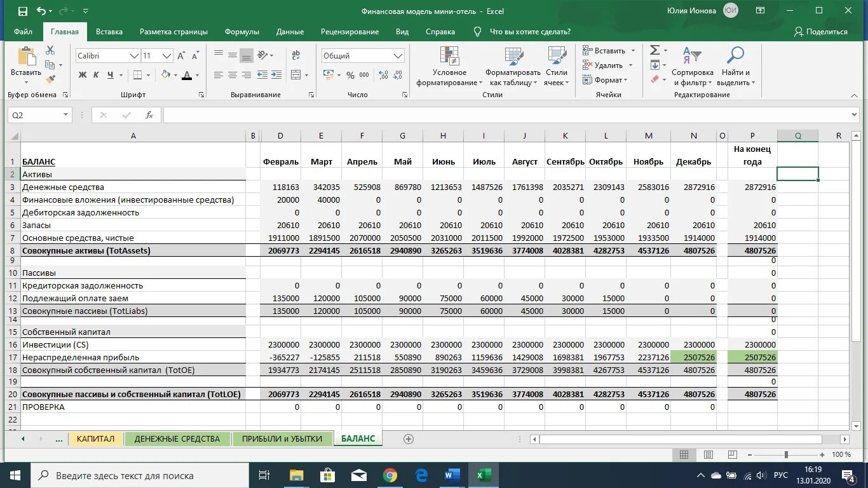The height and width of the screenshot is (488, 868).
Task: Click the Format Painter brush icon
Action: [x=50, y=79]
